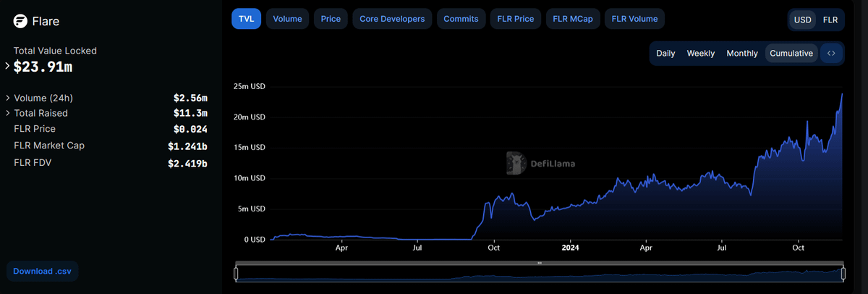Toggle the Core Developers series

click(392, 19)
